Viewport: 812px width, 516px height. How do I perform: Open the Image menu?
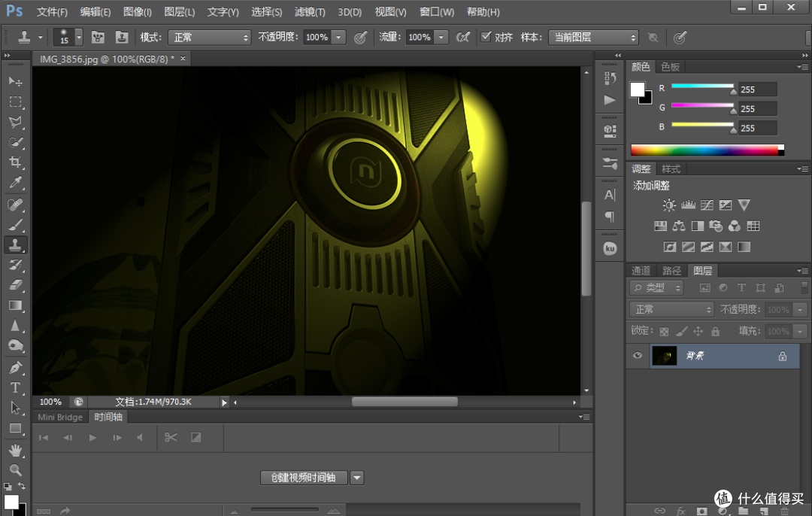(x=138, y=12)
